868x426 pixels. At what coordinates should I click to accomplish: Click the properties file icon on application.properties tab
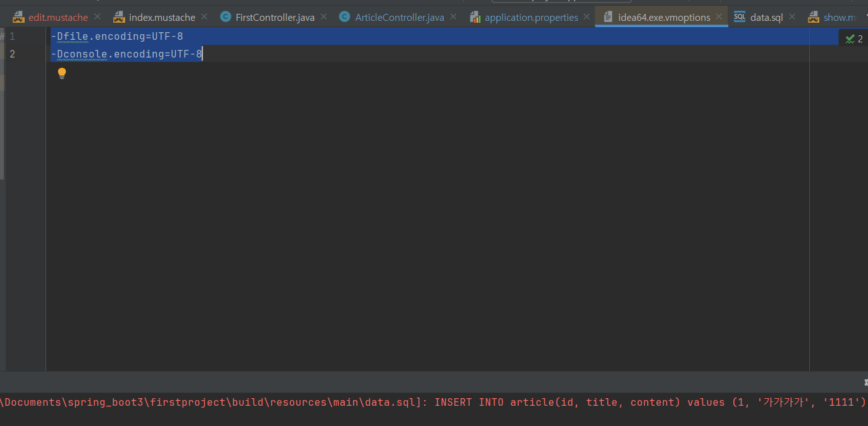(x=475, y=17)
